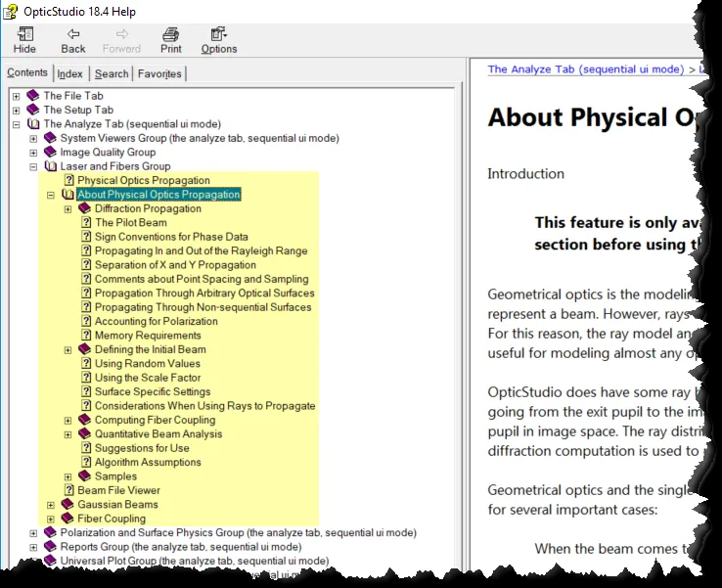Expand Computing Fiber Coupling node
The width and height of the screenshot is (722, 588).
pyautogui.click(x=68, y=421)
